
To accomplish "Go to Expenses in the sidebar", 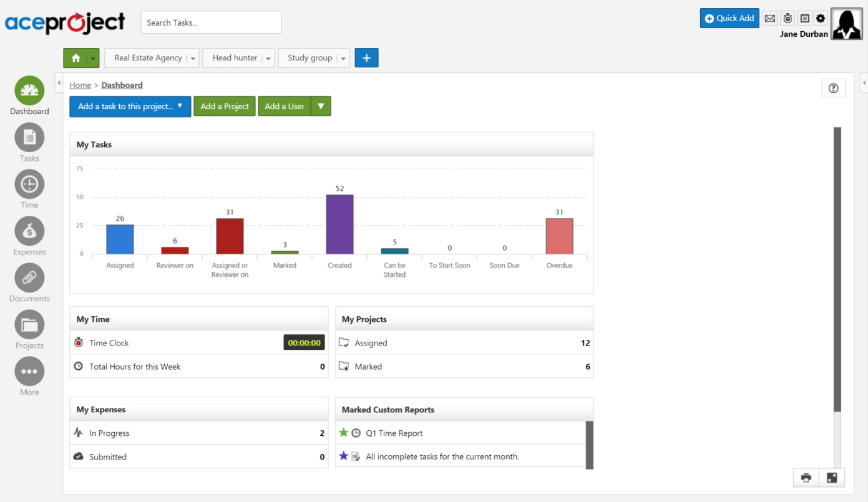I will 29,232.
